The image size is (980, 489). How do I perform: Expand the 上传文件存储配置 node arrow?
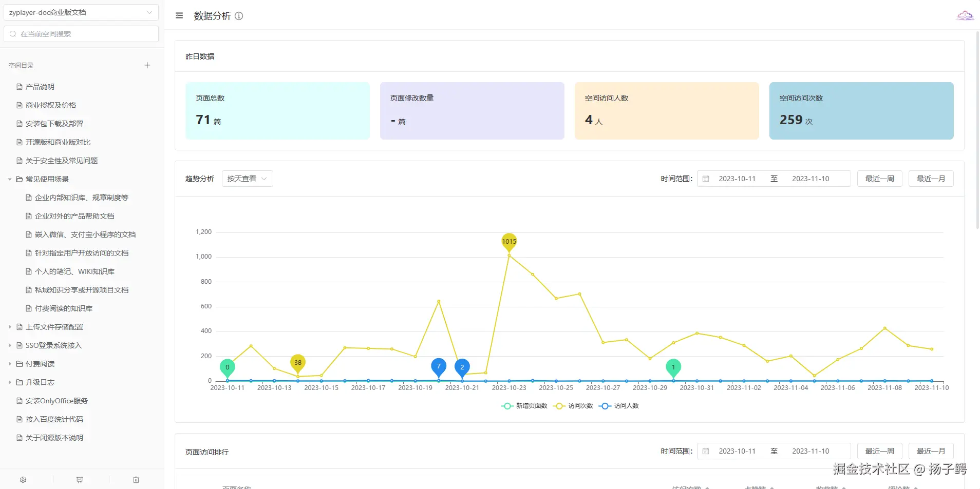pyautogui.click(x=10, y=327)
